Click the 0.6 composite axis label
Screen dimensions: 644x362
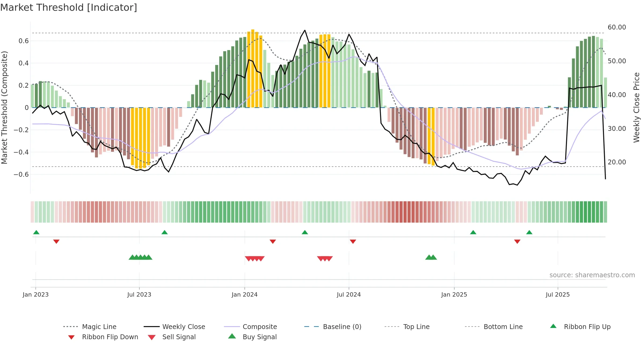[24, 41]
